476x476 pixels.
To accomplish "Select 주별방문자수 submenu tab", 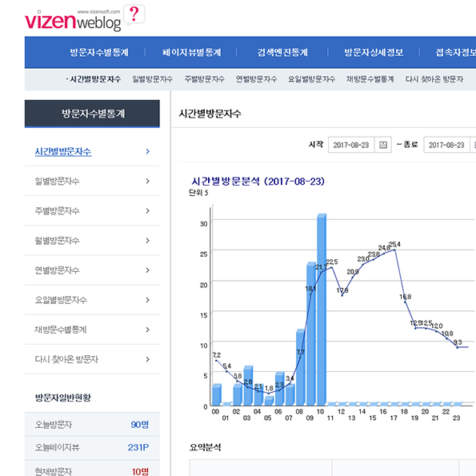I will click(x=205, y=79).
